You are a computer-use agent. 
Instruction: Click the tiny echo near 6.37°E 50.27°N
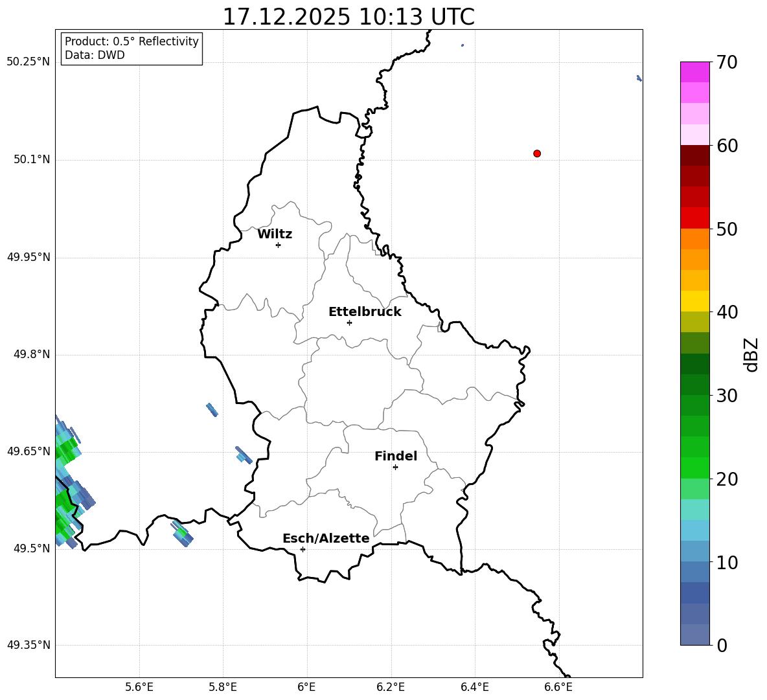coord(463,45)
